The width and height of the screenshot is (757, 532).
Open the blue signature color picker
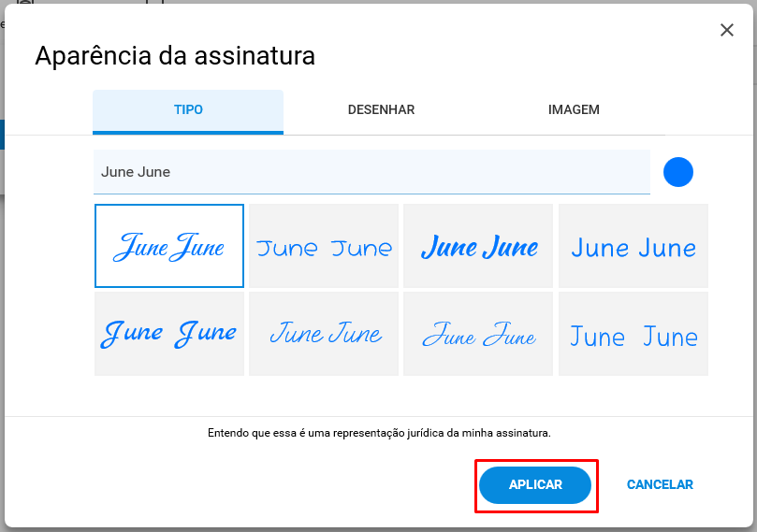tap(677, 172)
